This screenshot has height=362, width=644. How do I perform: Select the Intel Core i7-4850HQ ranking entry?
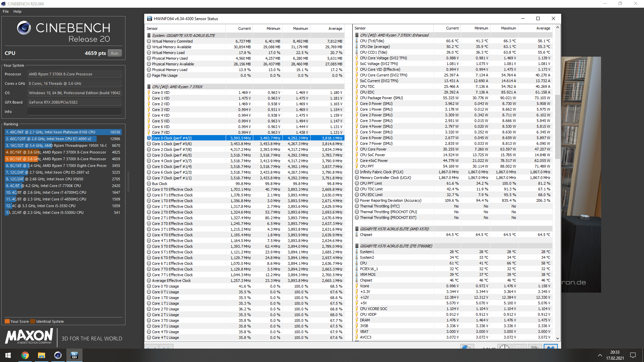tap(63, 199)
